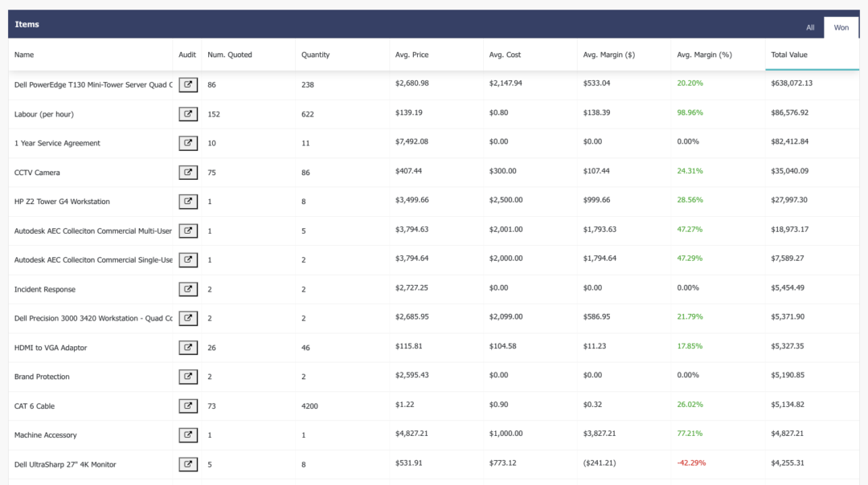Select 'Dell UltraSharp 27" 4K Monitor' name

pos(65,465)
